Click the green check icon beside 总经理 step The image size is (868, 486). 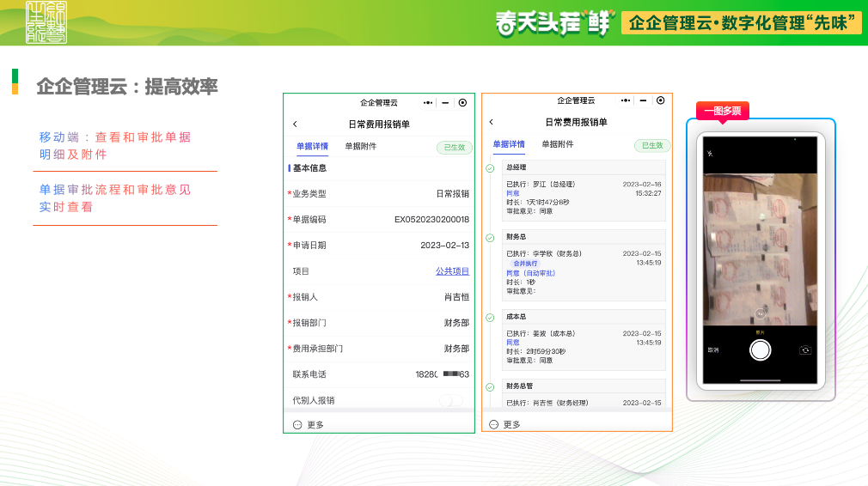(490, 168)
